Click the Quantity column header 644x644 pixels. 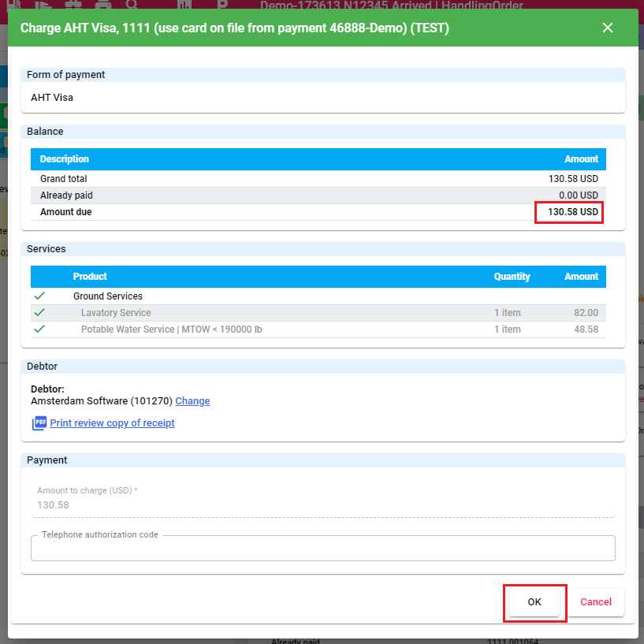pos(512,277)
